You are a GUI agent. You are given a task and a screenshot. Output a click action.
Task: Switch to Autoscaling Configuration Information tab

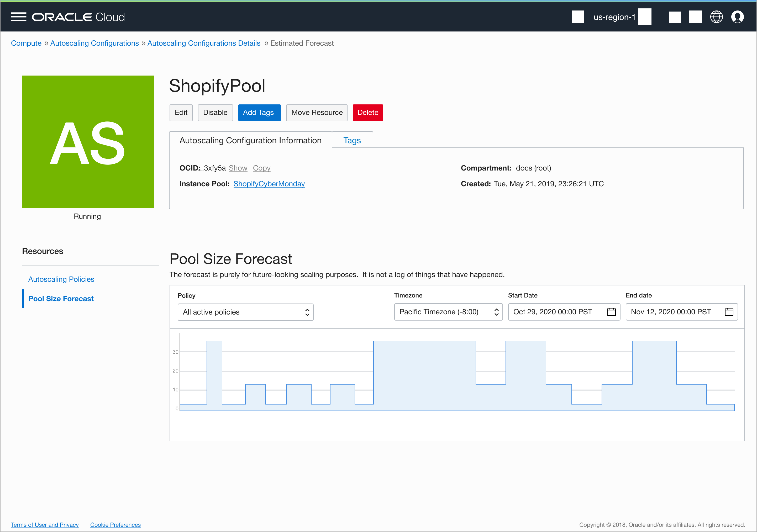[x=251, y=140]
